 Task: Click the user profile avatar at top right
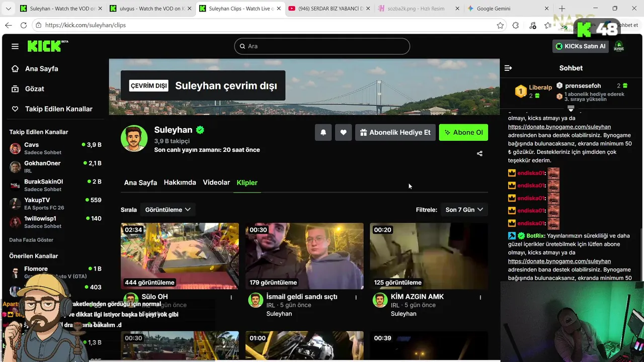pyautogui.click(x=619, y=46)
